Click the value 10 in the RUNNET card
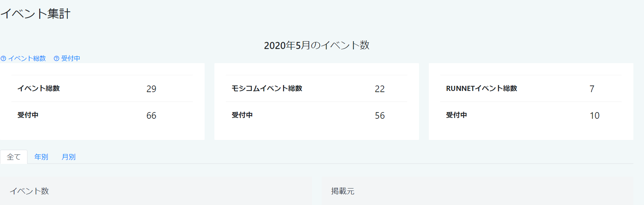Viewport: 644px width, 205px height. tap(595, 116)
